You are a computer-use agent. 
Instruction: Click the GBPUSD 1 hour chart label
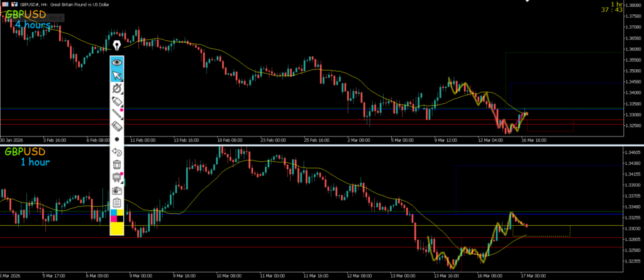tap(28, 157)
